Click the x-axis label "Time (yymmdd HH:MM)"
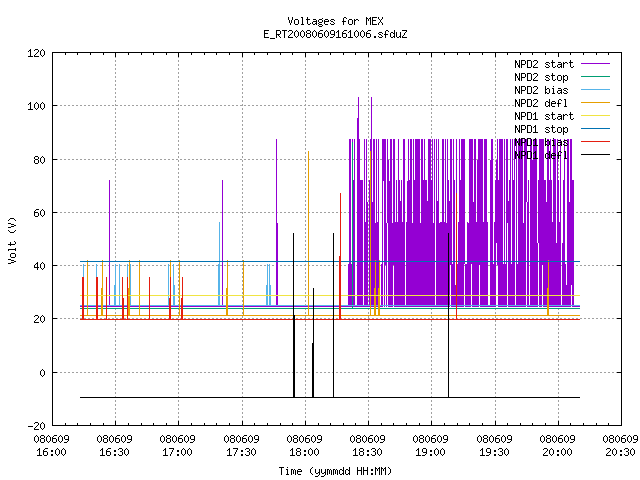Viewport: 640px width, 480px height. point(335,471)
